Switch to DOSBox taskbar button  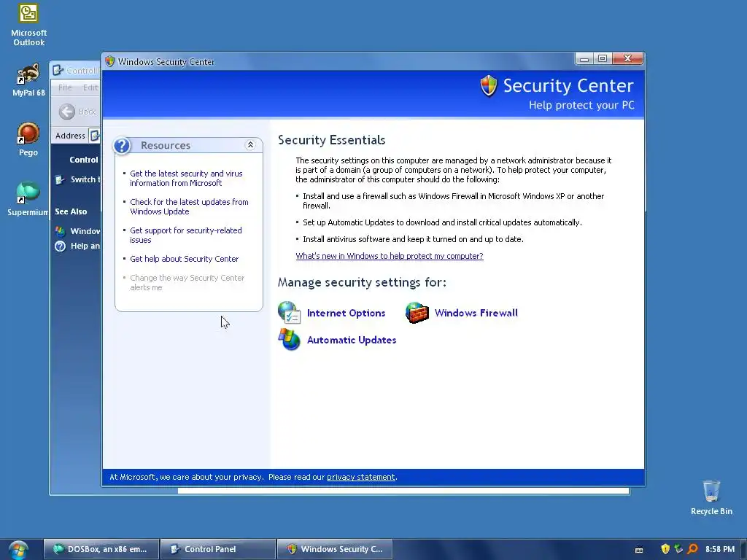(101, 549)
